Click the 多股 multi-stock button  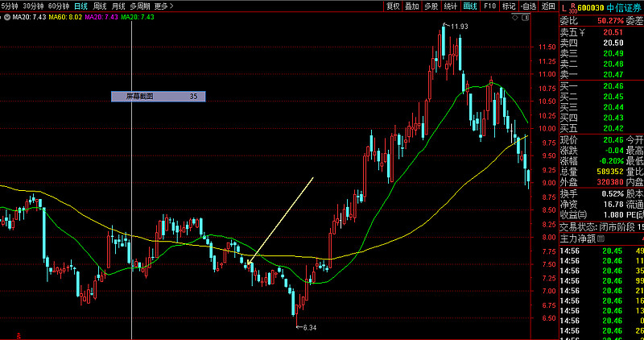tap(431, 6)
